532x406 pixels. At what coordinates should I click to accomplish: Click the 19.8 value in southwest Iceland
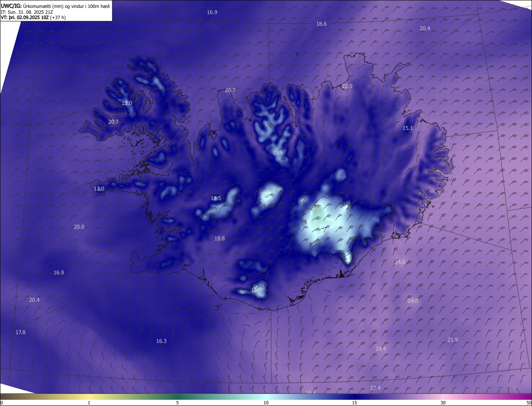219,239
